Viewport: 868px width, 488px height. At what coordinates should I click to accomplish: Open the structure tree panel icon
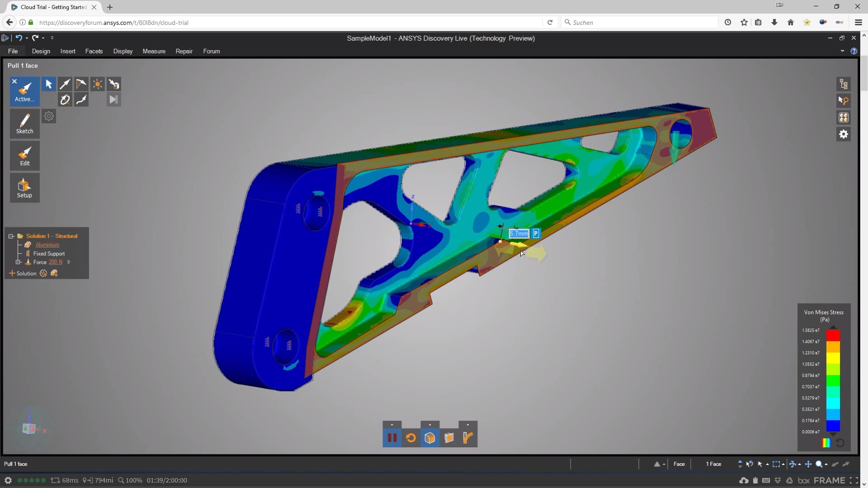[844, 84]
